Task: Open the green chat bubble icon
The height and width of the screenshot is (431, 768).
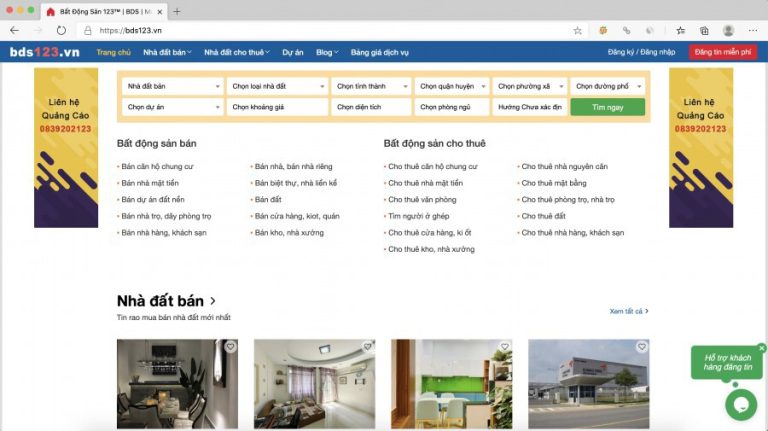Action: [x=741, y=405]
